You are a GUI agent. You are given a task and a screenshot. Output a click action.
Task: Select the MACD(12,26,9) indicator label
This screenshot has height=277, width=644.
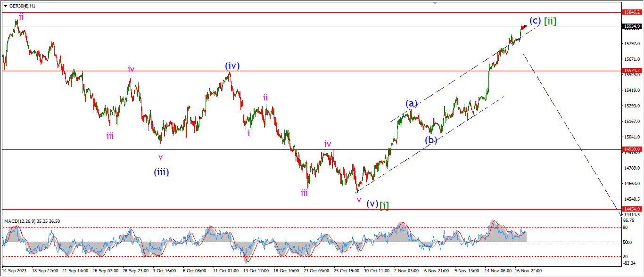32,221
